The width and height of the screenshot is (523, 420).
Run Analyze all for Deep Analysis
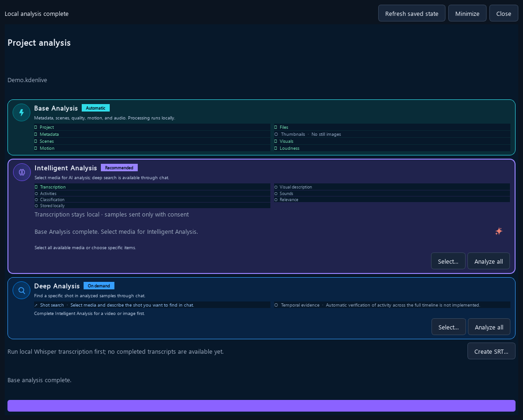[489, 327]
